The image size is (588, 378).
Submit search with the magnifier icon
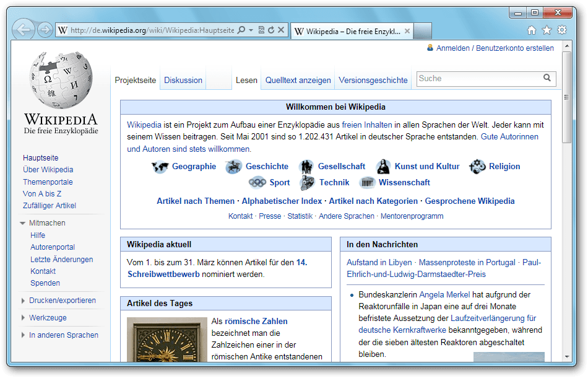point(547,77)
